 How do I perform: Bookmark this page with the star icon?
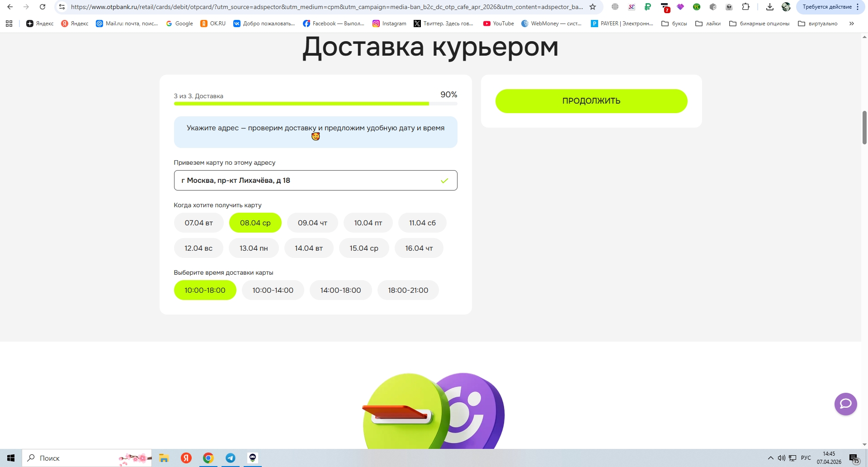(x=593, y=7)
